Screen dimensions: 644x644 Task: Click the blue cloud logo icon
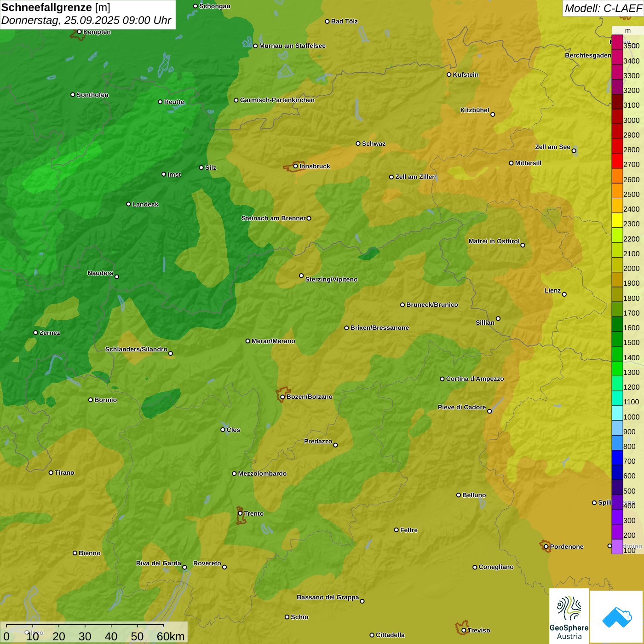pyautogui.click(x=617, y=616)
